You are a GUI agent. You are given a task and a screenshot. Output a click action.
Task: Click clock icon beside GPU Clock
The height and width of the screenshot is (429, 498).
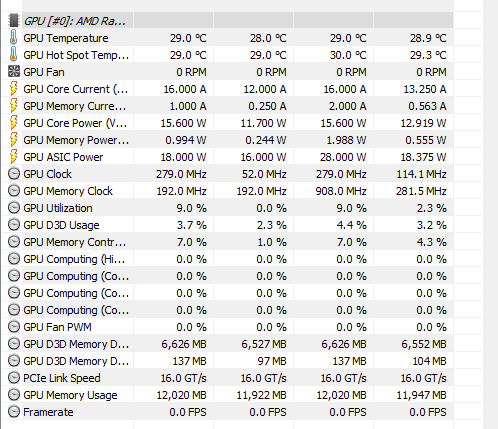[x=14, y=174]
